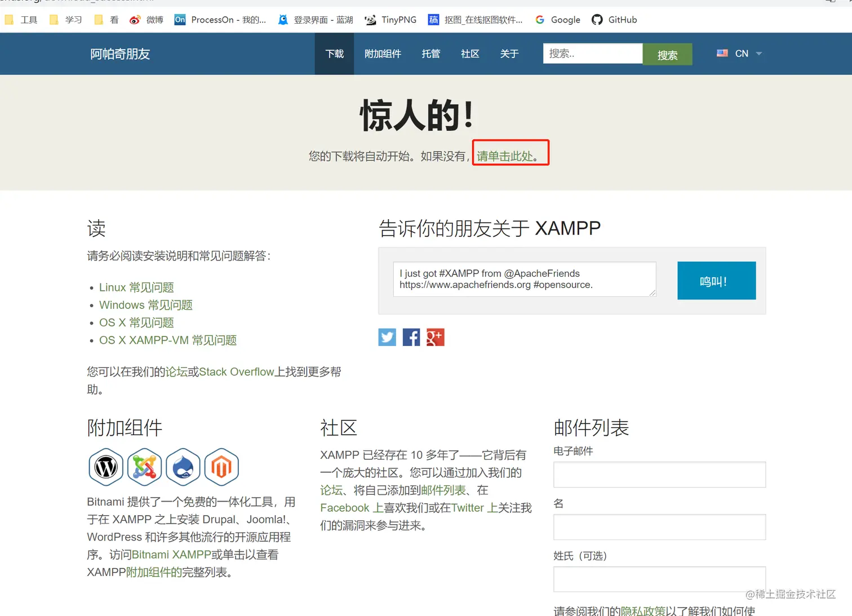Open the 抠图_在线抠图软件 bookmark

476,20
